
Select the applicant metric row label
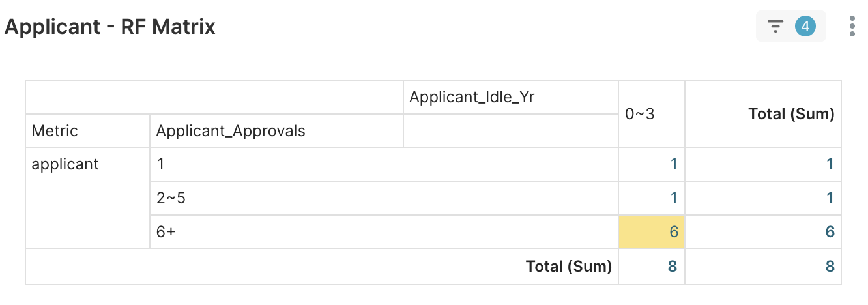[x=65, y=164]
